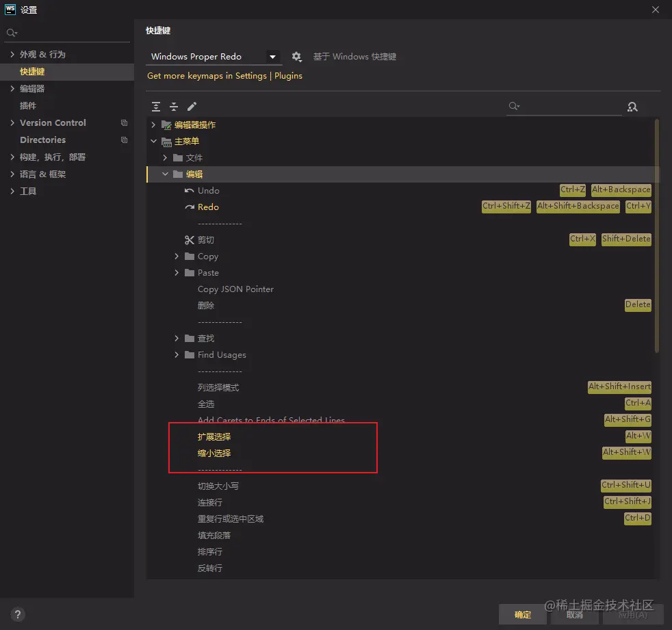Open the Plugins link

[x=288, y=76]
